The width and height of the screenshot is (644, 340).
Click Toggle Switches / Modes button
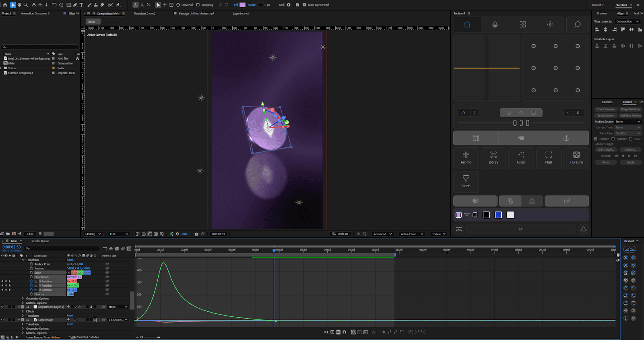point(83,337)
